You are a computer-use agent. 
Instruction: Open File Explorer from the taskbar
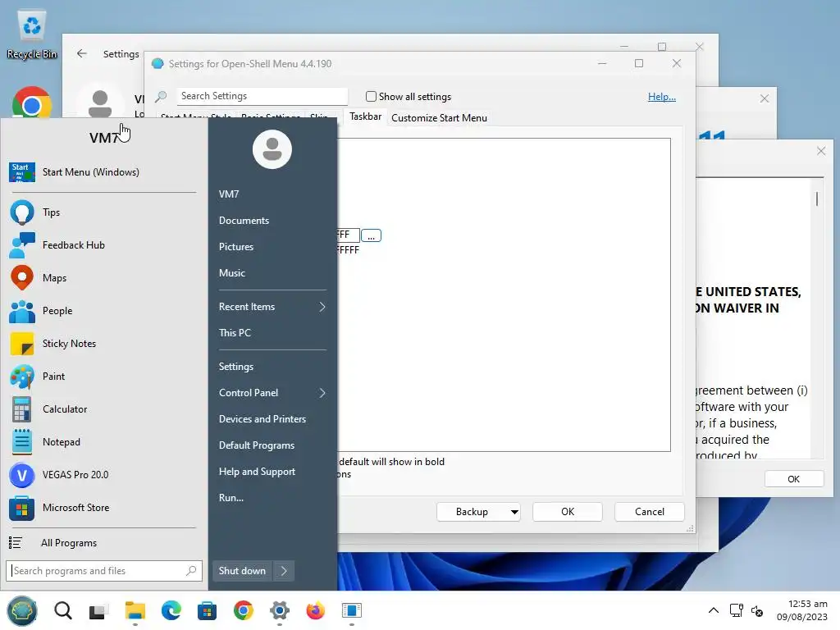135,610
